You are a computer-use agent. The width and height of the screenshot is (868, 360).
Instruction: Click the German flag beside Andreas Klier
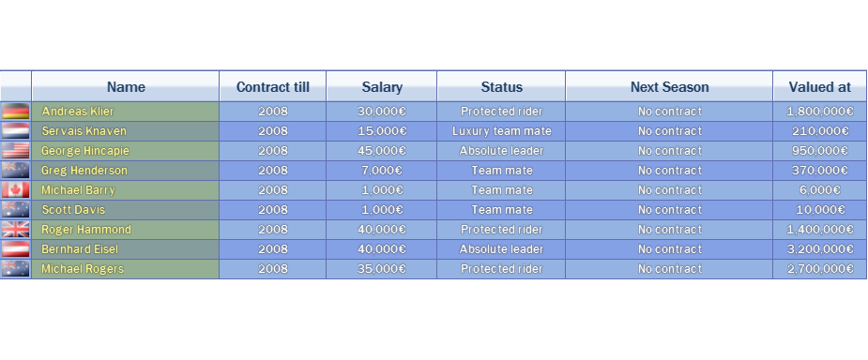click(x=16, y=112)
